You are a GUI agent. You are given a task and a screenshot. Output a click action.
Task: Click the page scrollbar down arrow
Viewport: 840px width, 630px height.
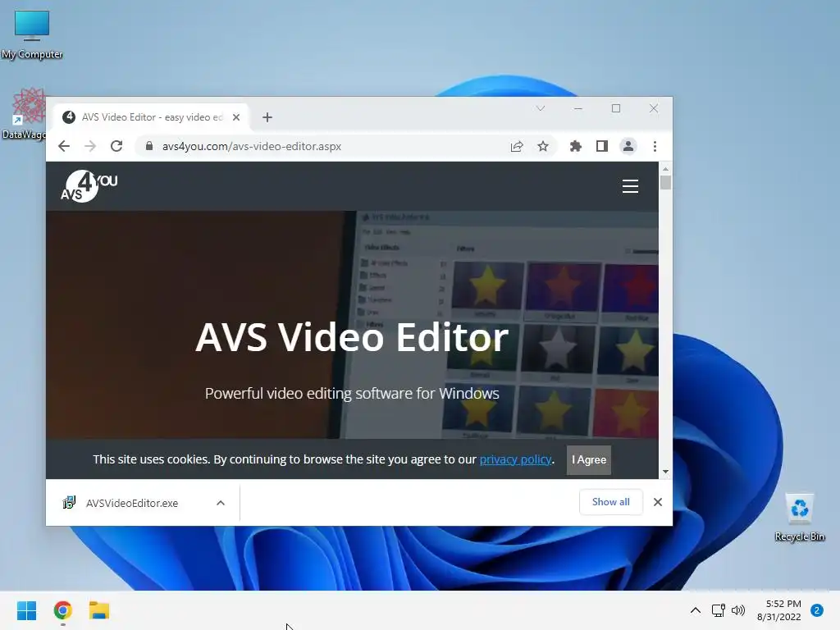pyautogui.click(x=665, y=472)
